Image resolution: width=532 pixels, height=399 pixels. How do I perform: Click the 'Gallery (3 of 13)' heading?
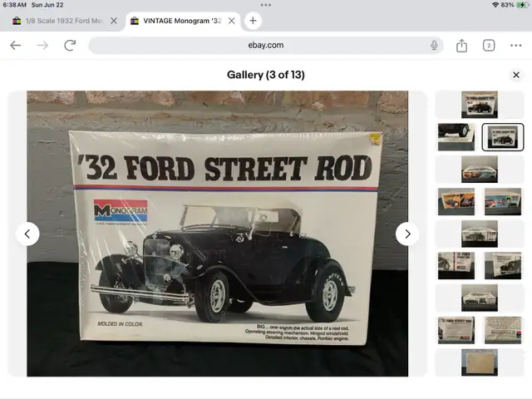coord(266,75)
